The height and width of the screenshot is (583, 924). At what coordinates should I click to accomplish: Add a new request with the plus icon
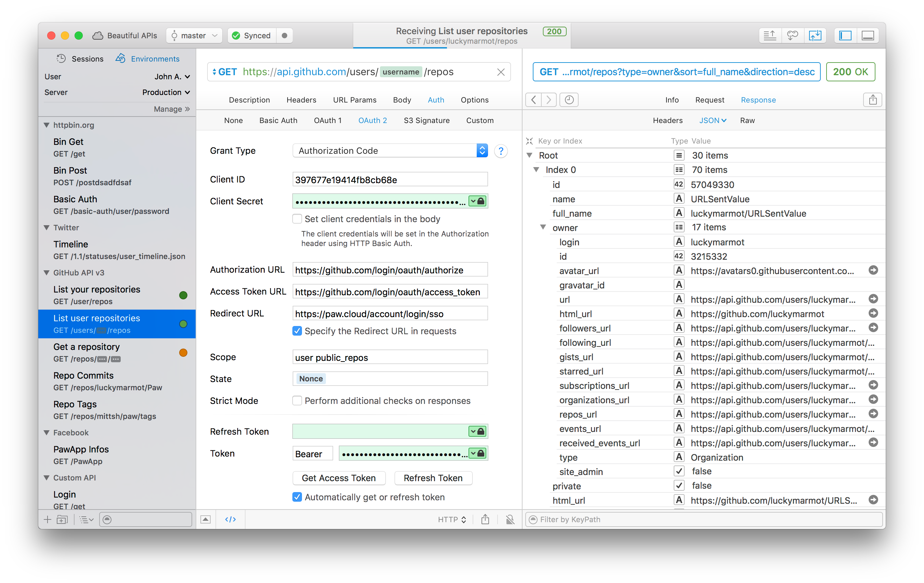[x=47, y=519]
